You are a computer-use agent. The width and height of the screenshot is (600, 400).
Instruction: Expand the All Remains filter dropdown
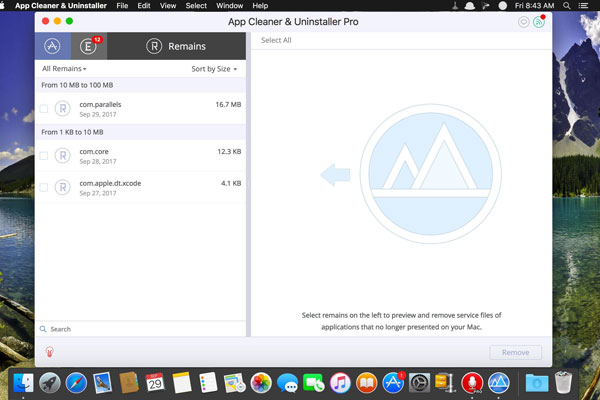(64, 69)
